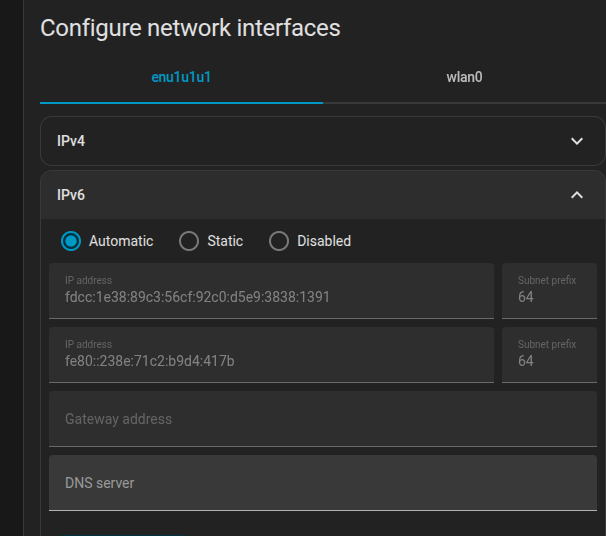
Task: Select the Disabled IPv6 radio button
Action: coord(279,241)
